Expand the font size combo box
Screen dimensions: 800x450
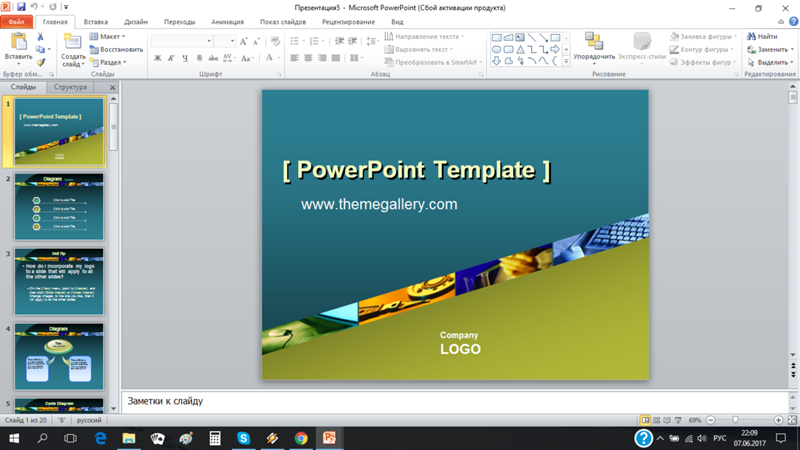click(232, 41)
